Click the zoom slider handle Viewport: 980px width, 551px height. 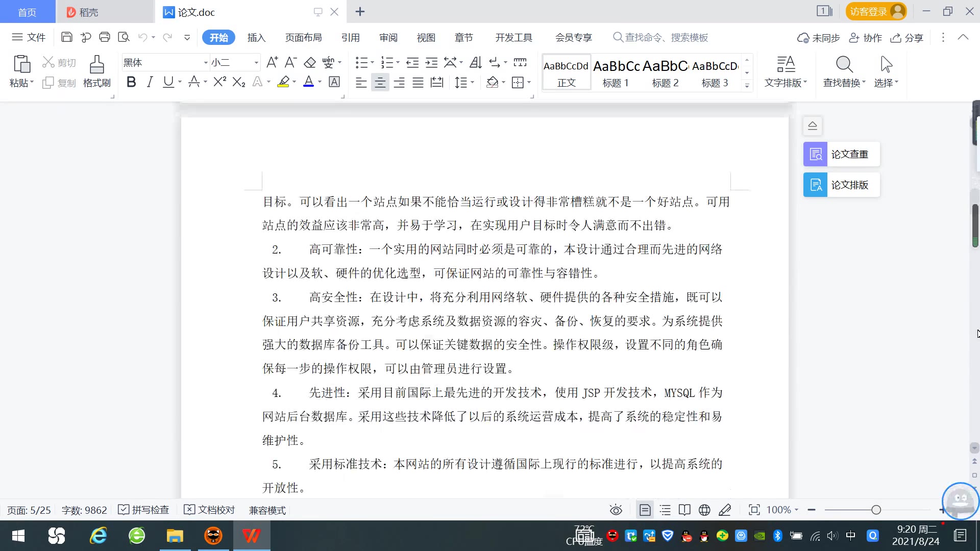coord(876,510)
